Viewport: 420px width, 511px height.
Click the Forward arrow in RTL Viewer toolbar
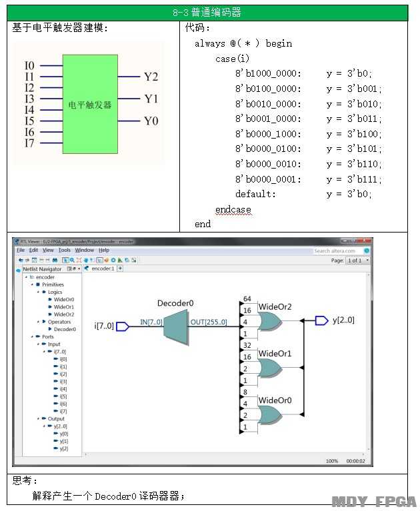coord(27,260)
